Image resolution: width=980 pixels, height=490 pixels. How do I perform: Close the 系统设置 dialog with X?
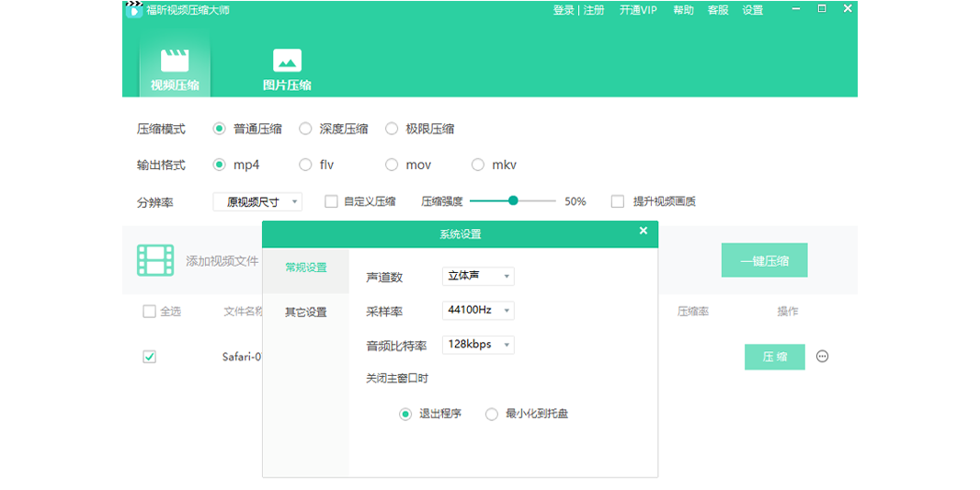(x=644, y=232)
